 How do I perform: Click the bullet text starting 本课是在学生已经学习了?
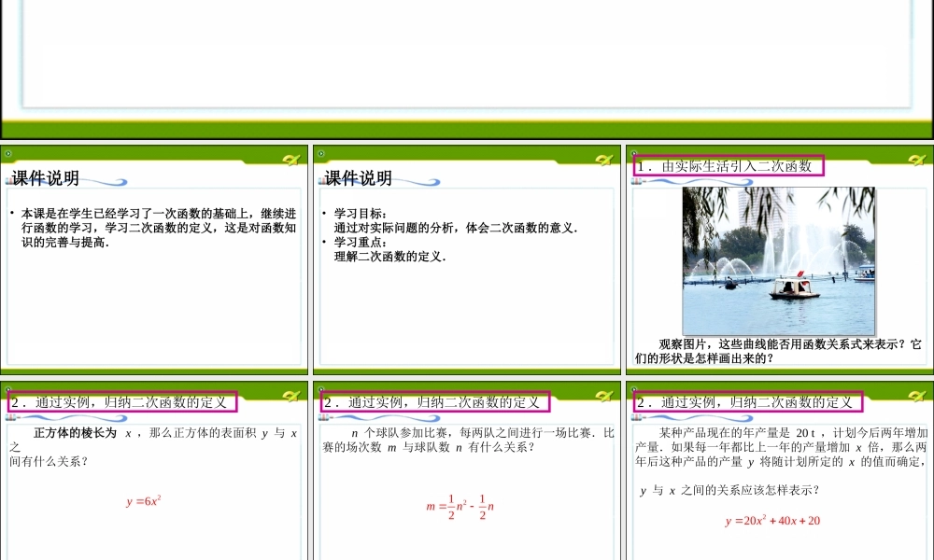(x=159, y=228)
